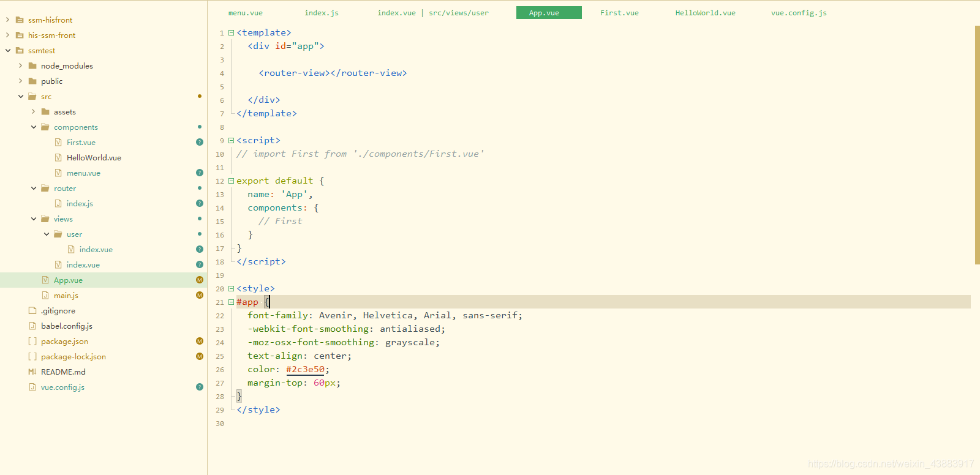This screenshot has width=980, height=475.
Task: Click the untracked badge on vue.config.js row
Action: [x=200, y=387]
